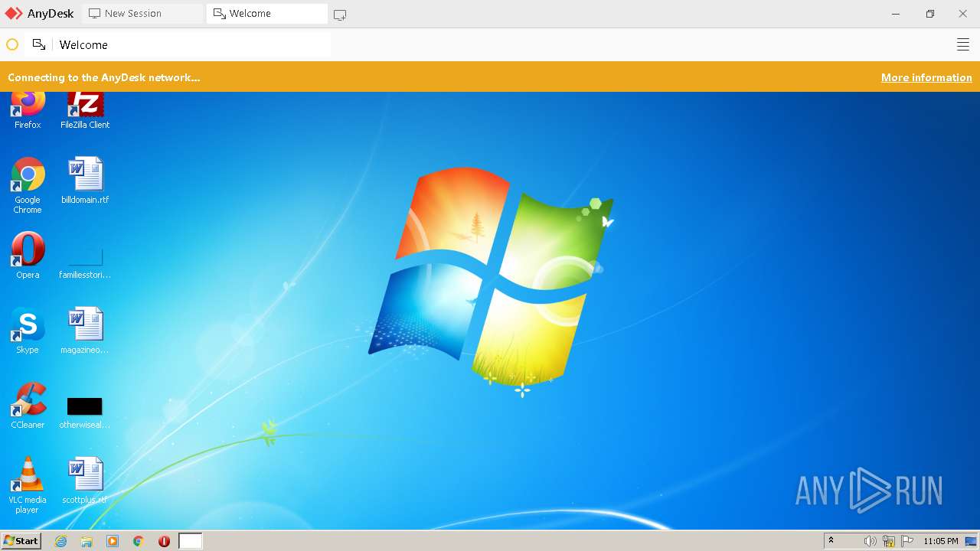Open the Firefox desktop shortcut
Screen dimensions: 980x551
pyautogui.click(x=28, y=110)
